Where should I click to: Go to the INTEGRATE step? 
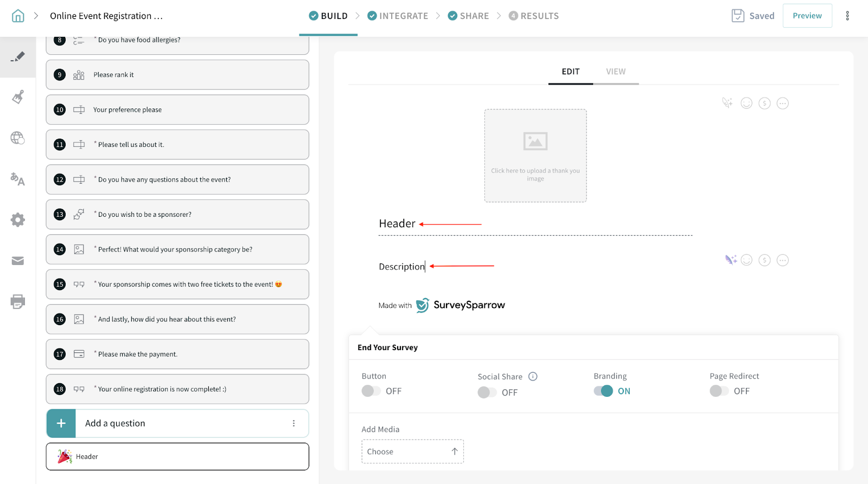click(x=398, y=16)
